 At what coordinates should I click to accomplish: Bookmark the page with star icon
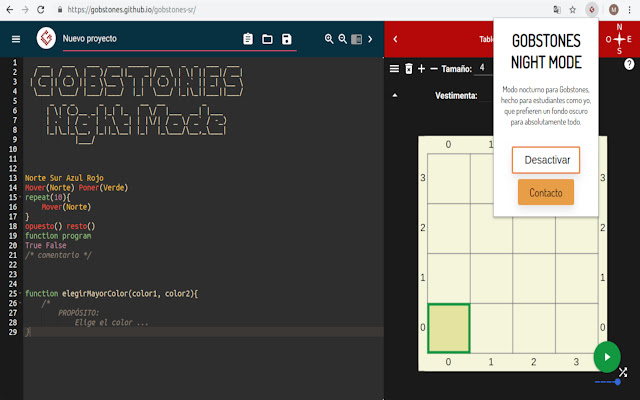[x=573, y=9]
